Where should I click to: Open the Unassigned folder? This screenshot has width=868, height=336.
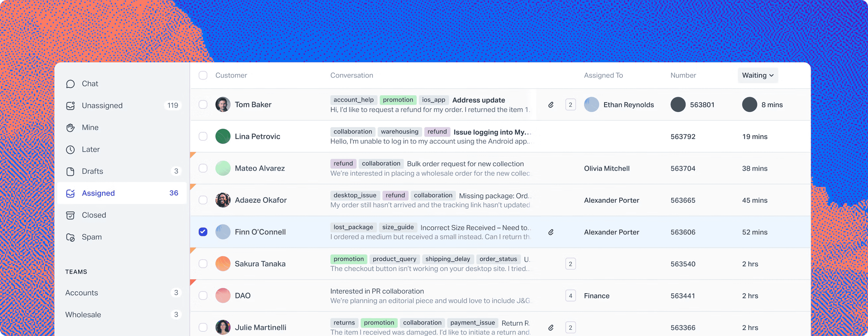click(x=122, y=105)
